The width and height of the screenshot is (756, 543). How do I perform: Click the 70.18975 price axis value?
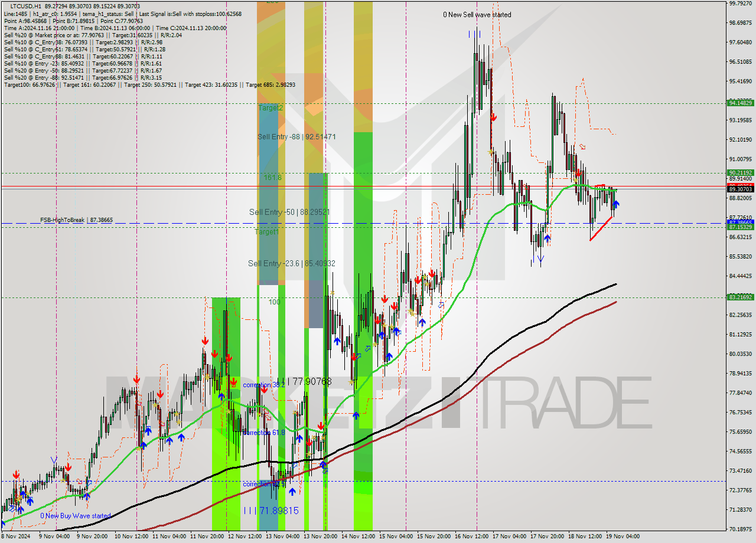coord(740,529)
